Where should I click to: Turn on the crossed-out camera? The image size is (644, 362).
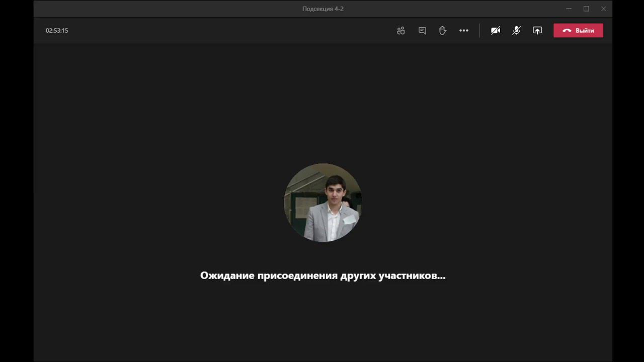click(x=496, y=31)
